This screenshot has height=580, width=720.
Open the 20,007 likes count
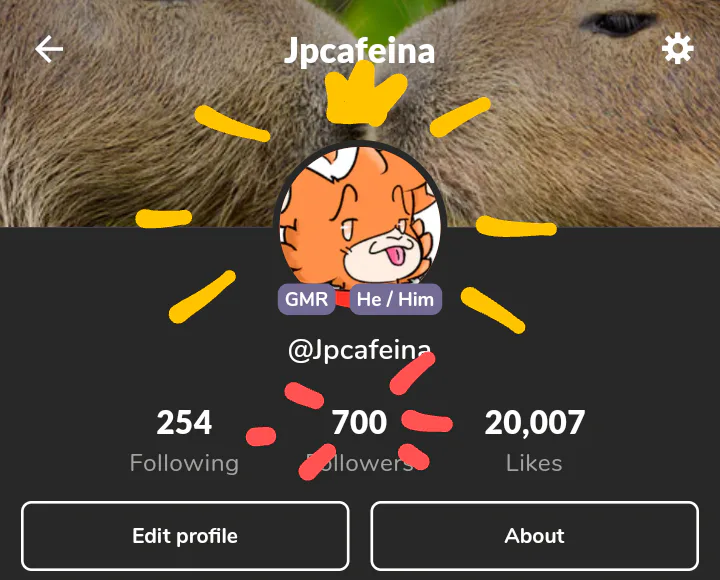534,422
